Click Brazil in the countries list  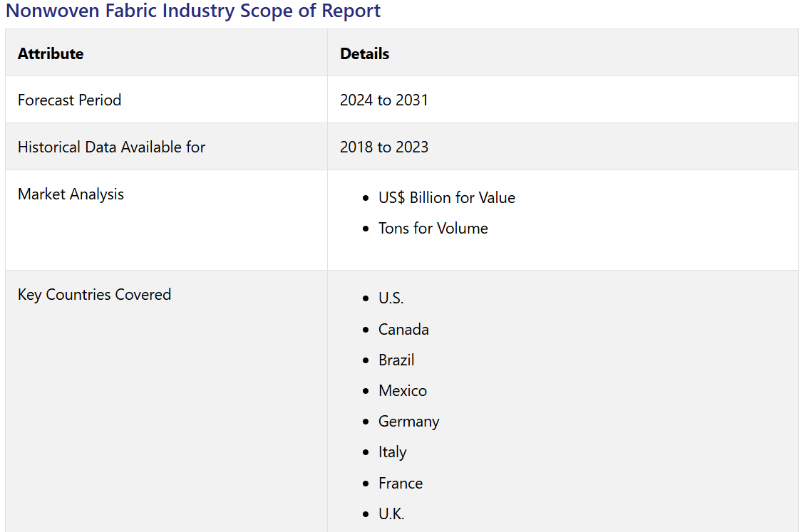click(396, 360)
